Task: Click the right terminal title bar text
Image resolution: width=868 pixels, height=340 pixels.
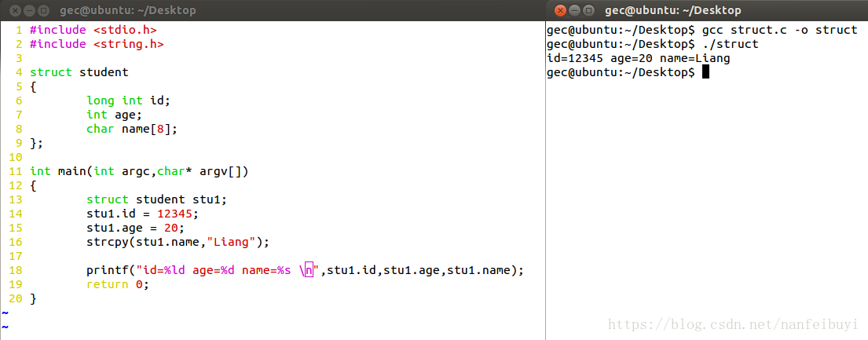Action: (672, 10)
